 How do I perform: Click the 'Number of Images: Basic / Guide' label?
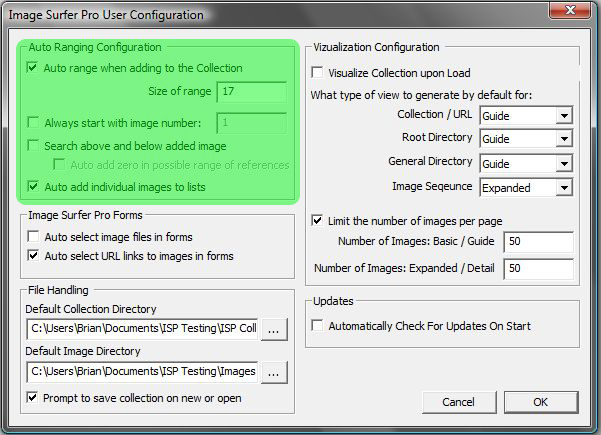tap(416, 241)
